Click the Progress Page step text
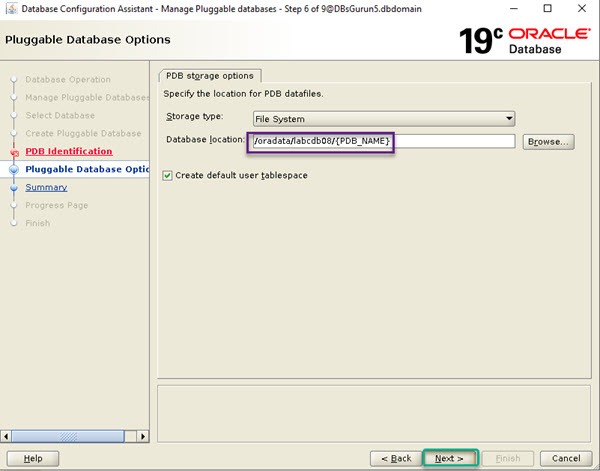This screenshot has width=600, height=471. pos(57,205)
